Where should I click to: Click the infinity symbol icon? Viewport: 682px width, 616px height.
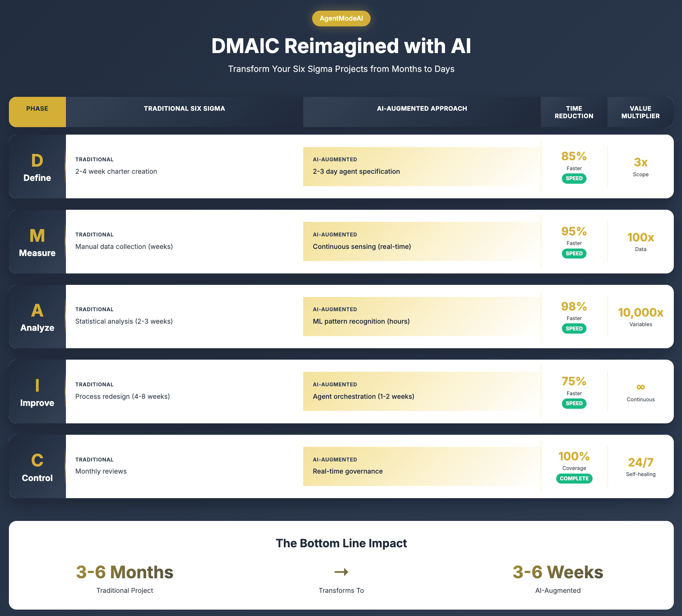[640, 387]
